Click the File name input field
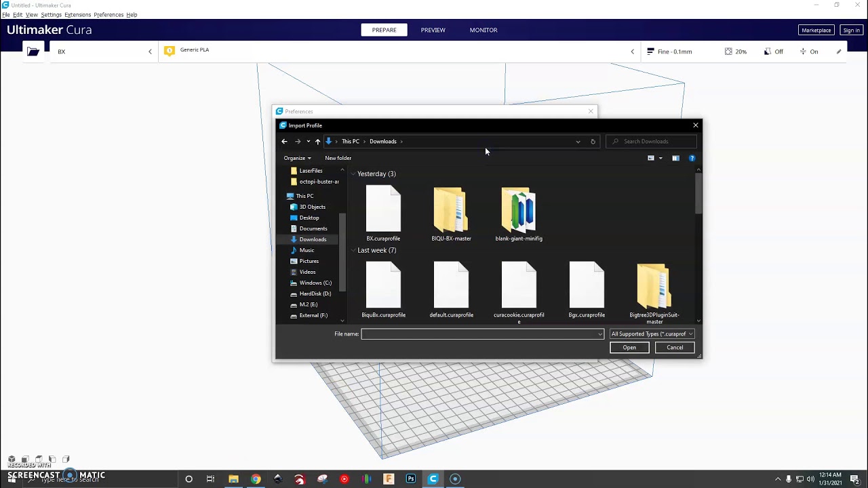The height and width of the screenshot is (488, 868). pos(482,333)
